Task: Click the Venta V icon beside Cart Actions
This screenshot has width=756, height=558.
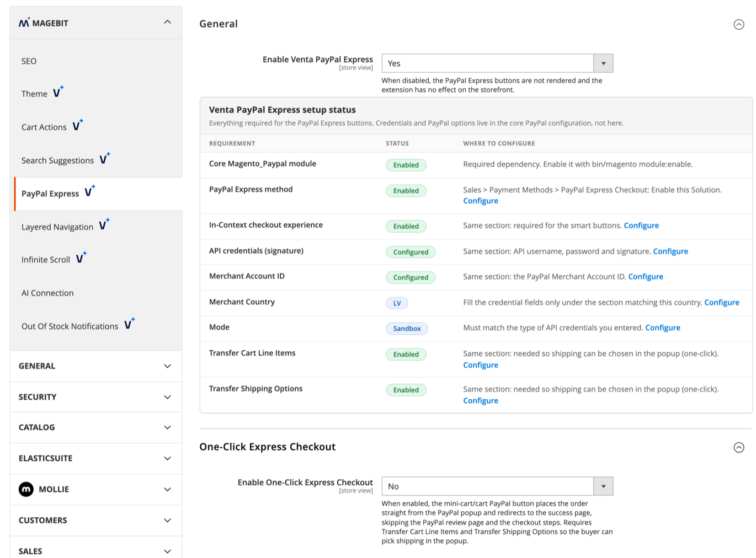Action: point(78,125)
